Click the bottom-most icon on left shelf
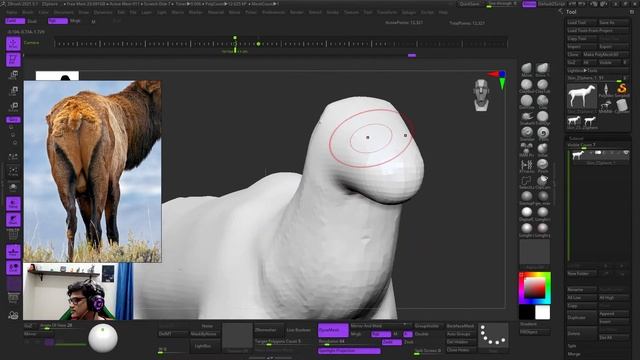640x360 pixels. point(13,314)
